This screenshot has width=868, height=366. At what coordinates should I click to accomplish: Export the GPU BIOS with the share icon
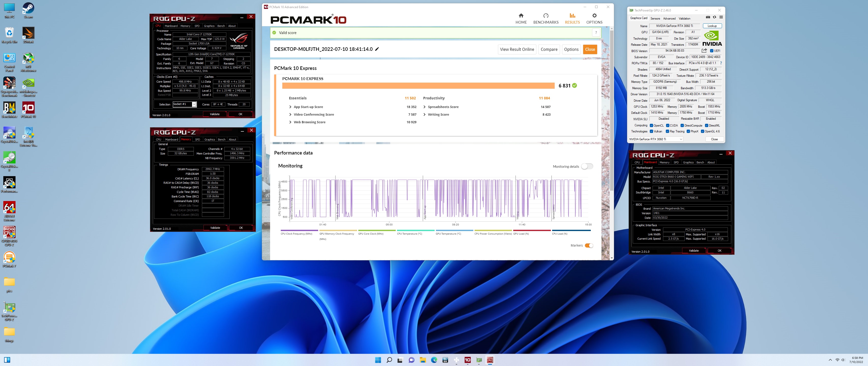pyautogui.click(x=704, y=51)
